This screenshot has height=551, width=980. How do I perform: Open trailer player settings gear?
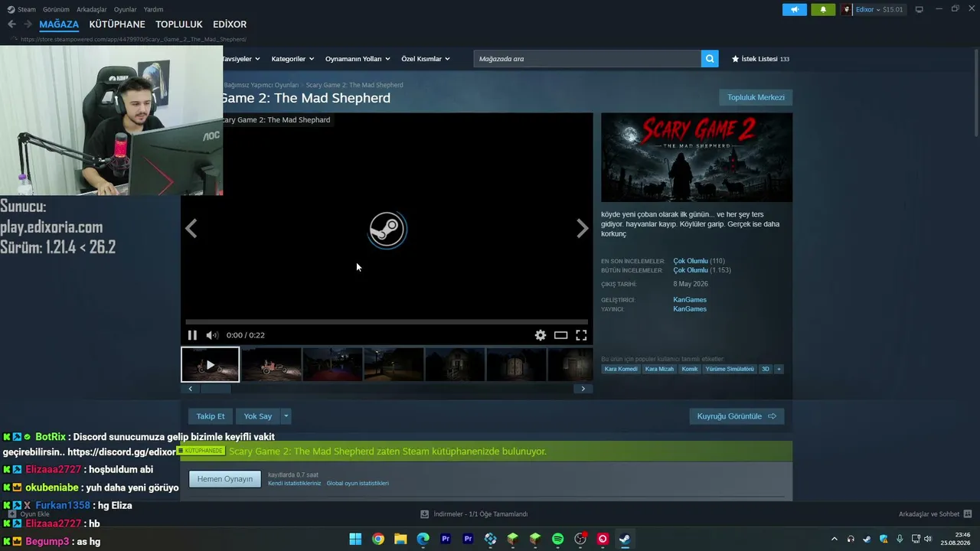click(x=541, y=335)
